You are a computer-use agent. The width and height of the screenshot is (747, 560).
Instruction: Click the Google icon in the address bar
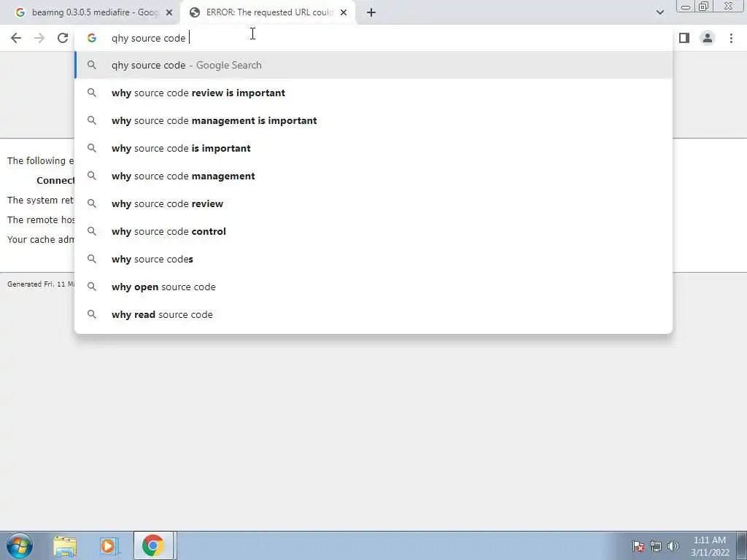92,38
